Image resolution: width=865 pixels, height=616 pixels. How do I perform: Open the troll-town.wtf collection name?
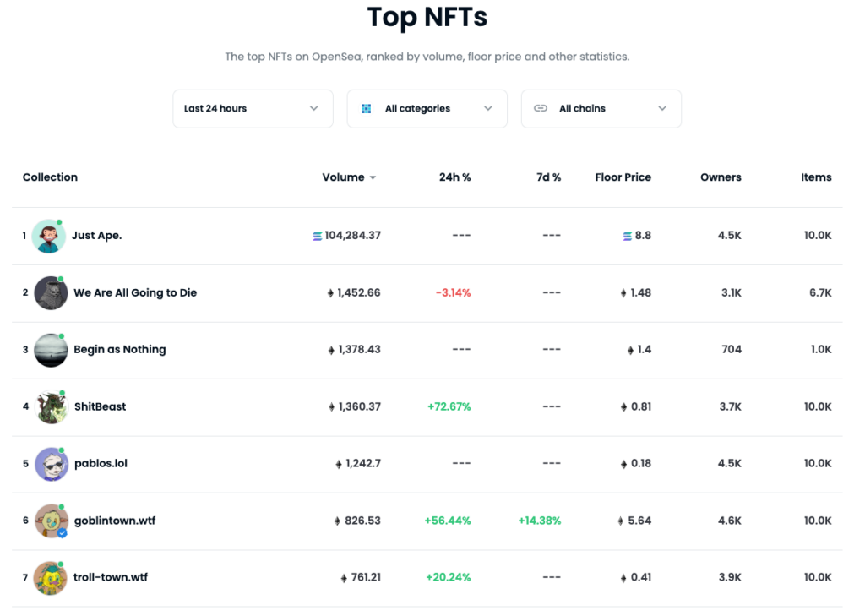111,577
